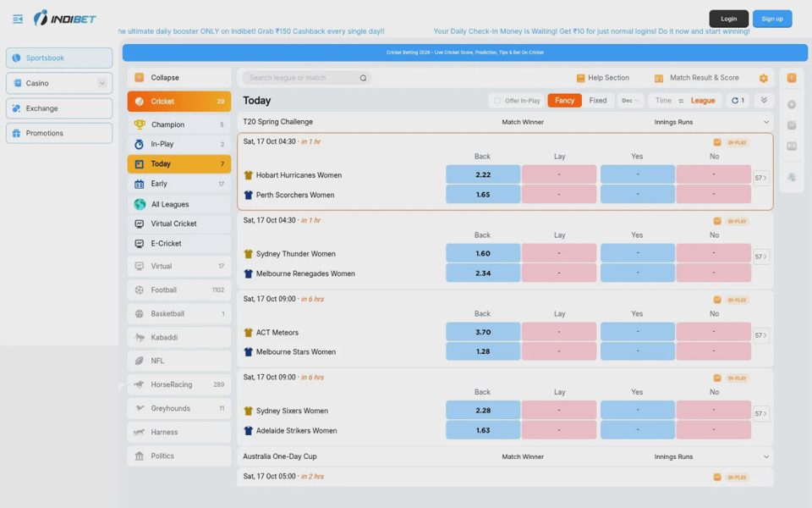Click the Login button

point(728,19)
